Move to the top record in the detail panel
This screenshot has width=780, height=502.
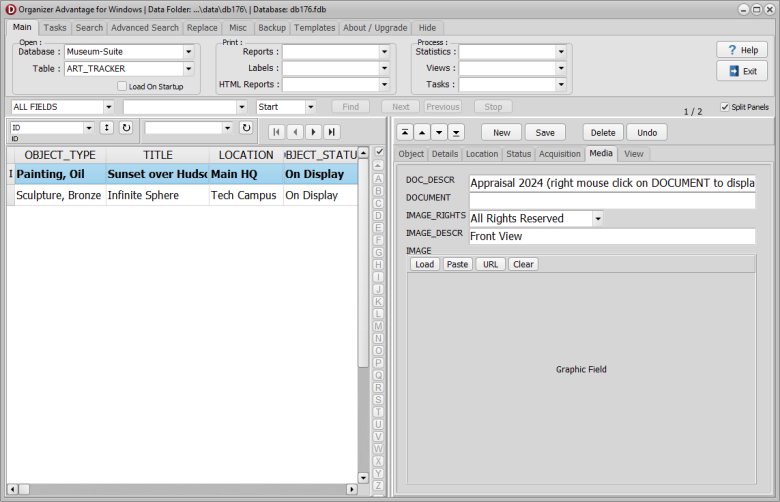(x=403, y=132)
